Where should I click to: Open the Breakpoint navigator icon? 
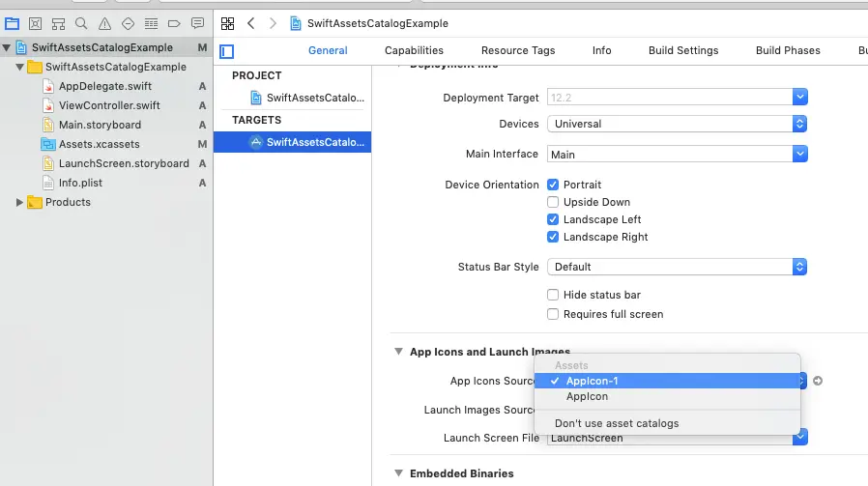pos(174,24)
